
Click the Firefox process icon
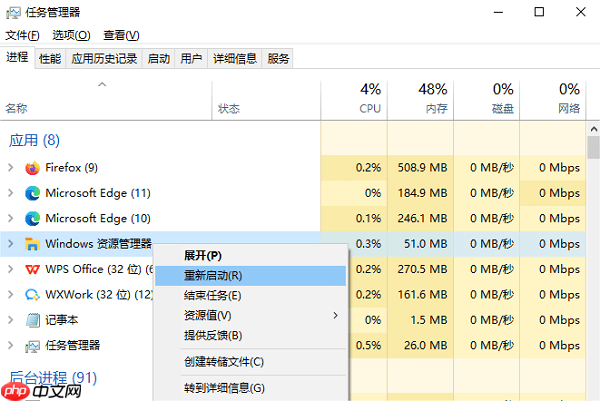[x=32, y=167]
